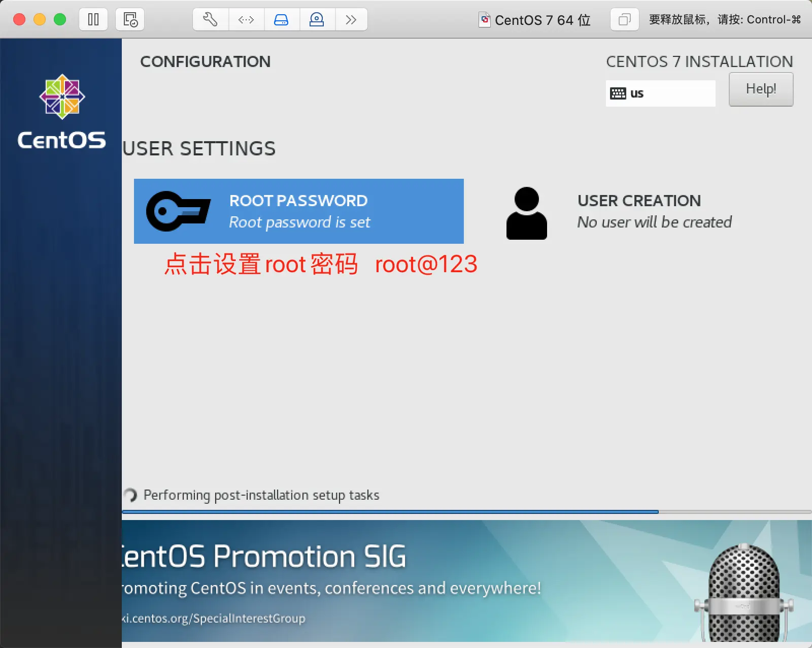Click the banner tagline about events
This screenshot has height=648, width=812.
coord(331,588)
